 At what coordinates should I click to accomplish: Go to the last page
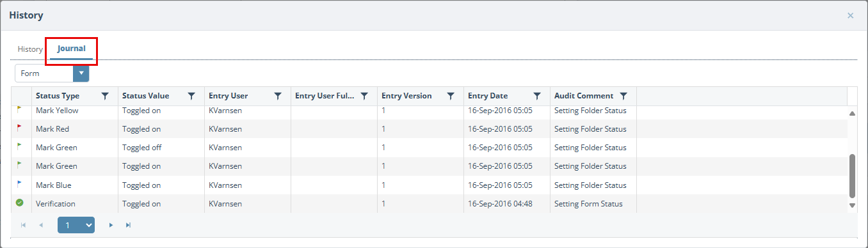128,225
